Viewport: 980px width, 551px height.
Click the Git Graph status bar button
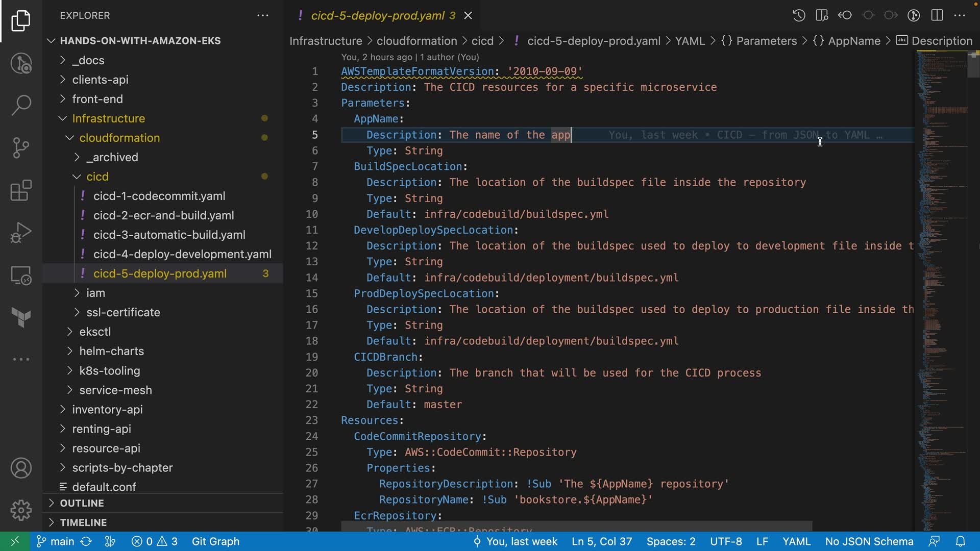[x=215, y=541]
